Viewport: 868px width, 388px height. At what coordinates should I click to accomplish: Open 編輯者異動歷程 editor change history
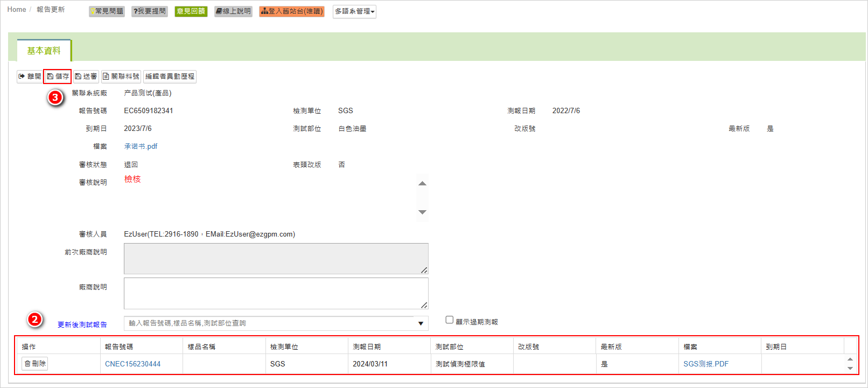(x=170, y=77)
